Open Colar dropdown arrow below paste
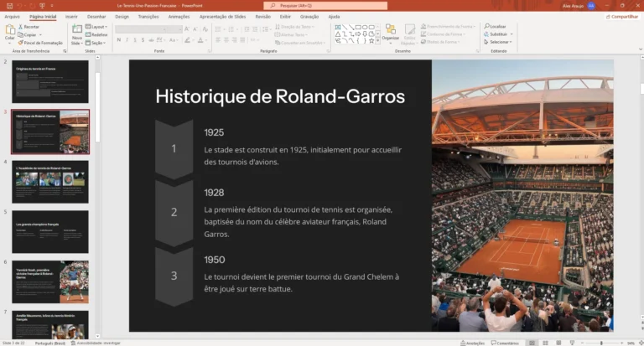The width and height of the screenshot is (644, 346). point(9,43)
